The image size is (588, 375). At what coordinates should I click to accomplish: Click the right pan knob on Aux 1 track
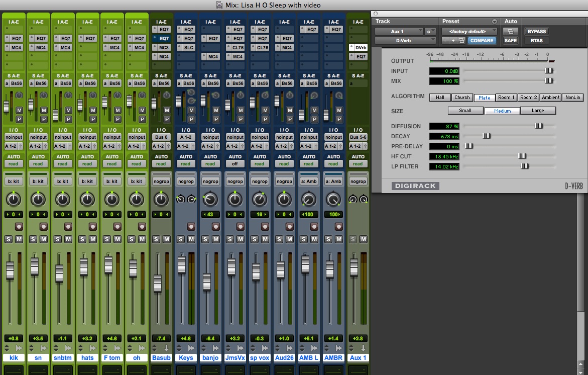(364, 200)
